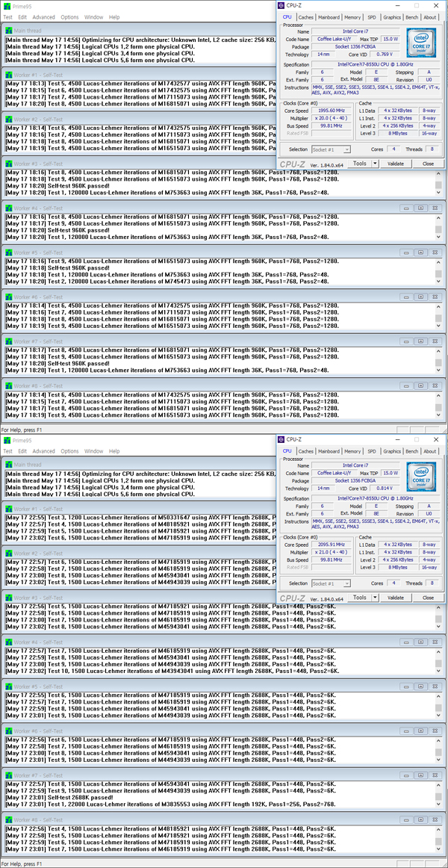Screen dimensions: 448x868
Task: Click Worker #6 icon in 2688K-test Prime95 window
Action: click(x=8, y=731)
